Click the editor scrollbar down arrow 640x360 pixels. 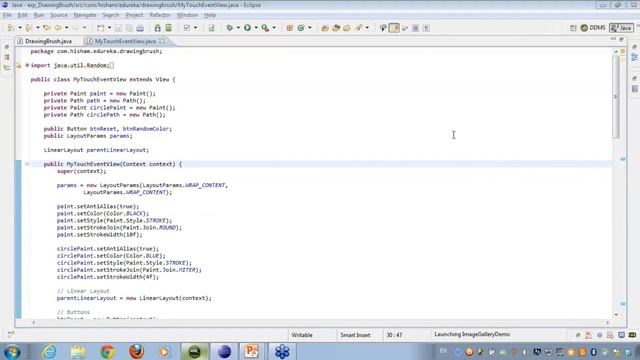click(616, 314)
